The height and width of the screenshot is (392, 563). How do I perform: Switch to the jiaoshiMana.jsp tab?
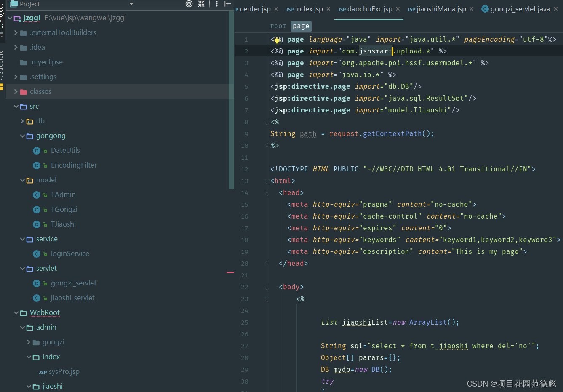[437, 9]
